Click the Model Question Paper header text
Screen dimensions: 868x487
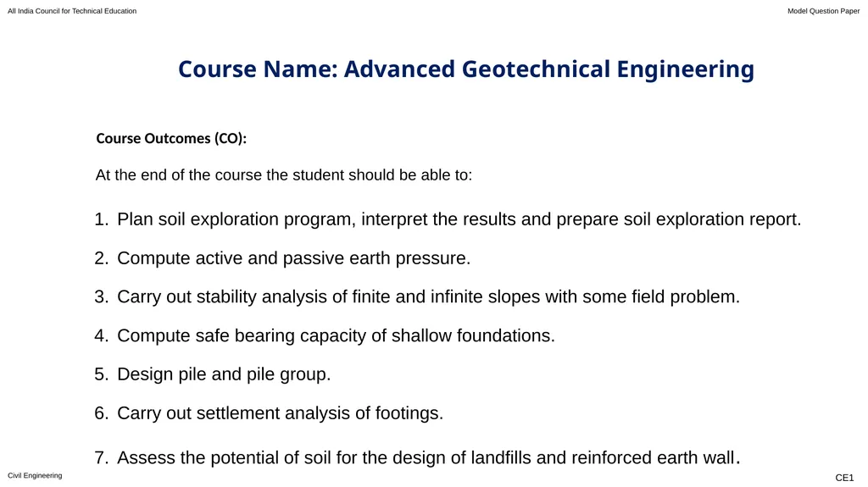[823, 11]
